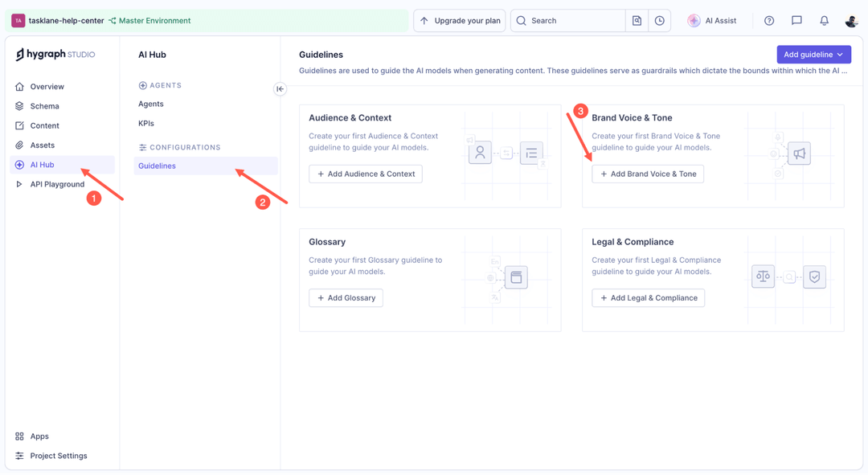Image resolution: width=868 pixels, height=475 pixels.
Task: Open the history clock icon
Action: (659, 20)
